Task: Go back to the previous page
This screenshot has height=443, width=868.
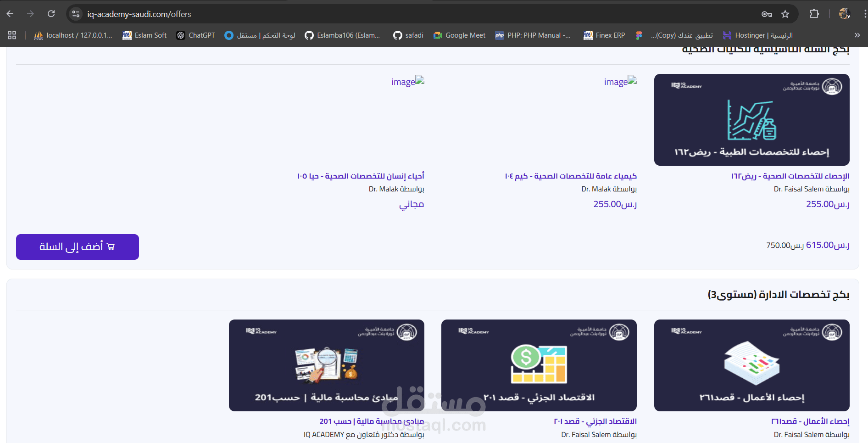Action: pyautogui.click(x=10, y=14)
